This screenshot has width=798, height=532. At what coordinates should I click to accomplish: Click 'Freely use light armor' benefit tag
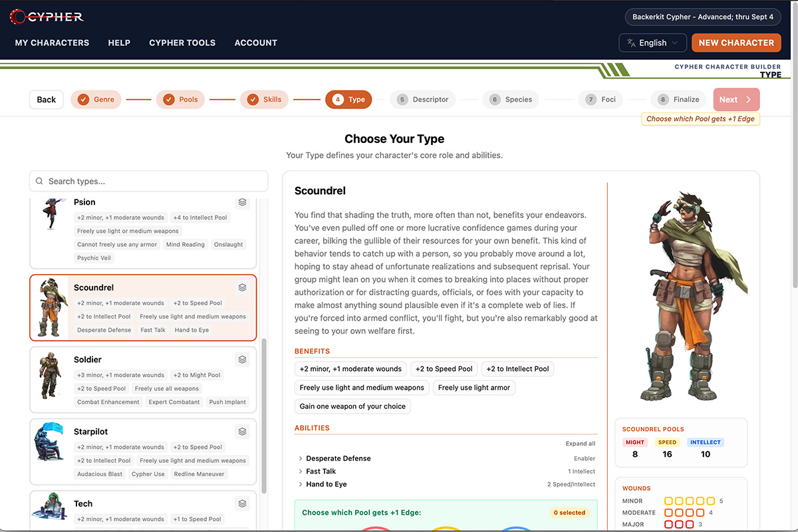(474, 388)
